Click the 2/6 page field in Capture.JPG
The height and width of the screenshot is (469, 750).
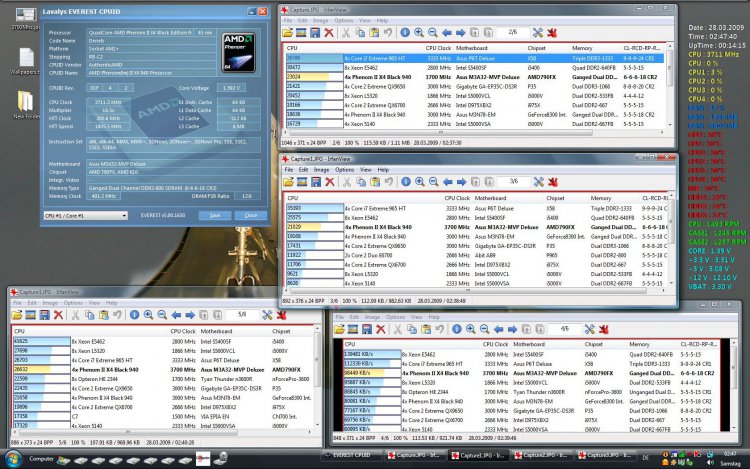tap(512, 32)
